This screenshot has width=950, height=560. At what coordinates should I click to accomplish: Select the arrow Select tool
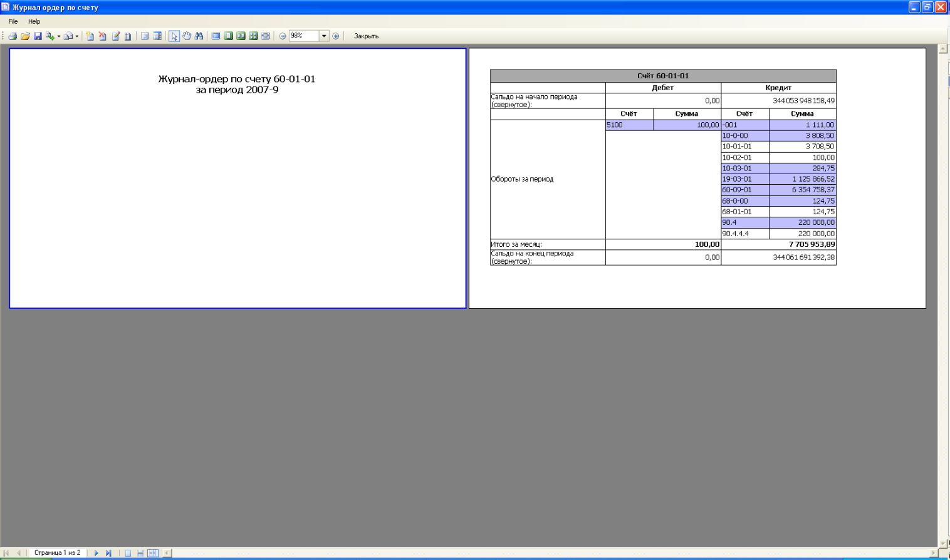click(x=174, y=36)
